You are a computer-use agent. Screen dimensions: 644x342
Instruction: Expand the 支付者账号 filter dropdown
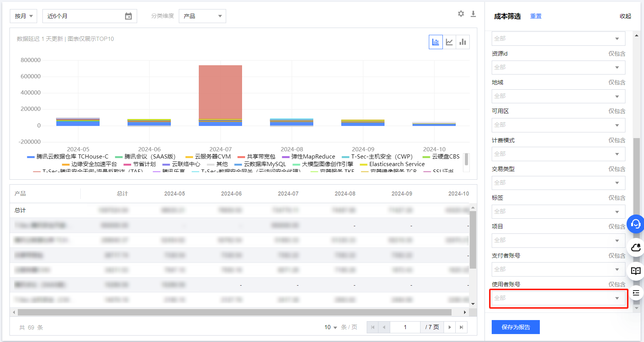click(558, 269)
